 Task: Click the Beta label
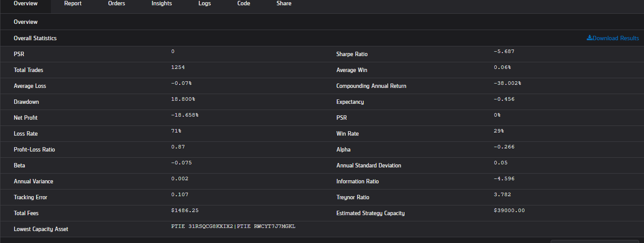(x=19, y=166)
